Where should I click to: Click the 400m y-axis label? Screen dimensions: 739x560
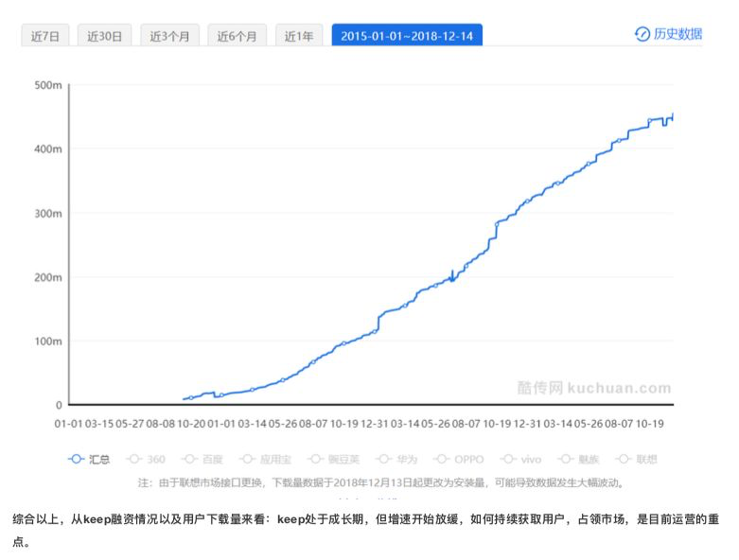[x=47, y=149]
